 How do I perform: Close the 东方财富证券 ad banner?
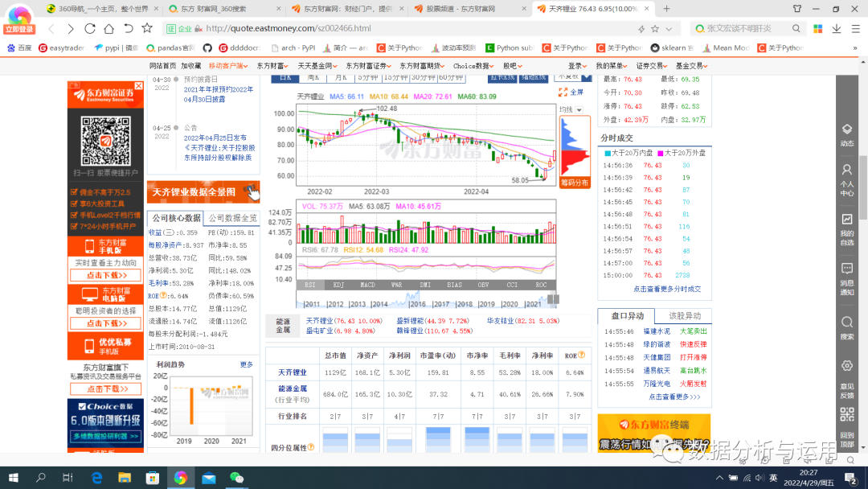coord(139,86)
